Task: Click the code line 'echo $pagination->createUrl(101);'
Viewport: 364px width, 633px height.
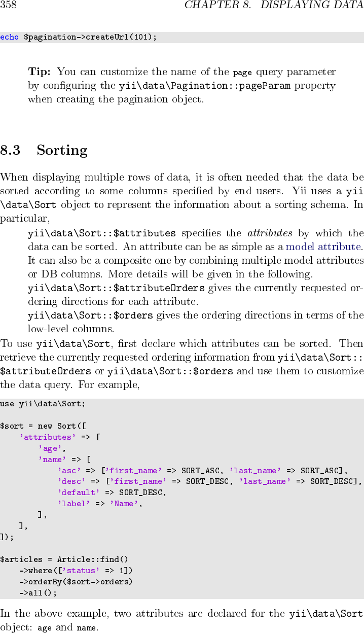Action: (79, 38)
